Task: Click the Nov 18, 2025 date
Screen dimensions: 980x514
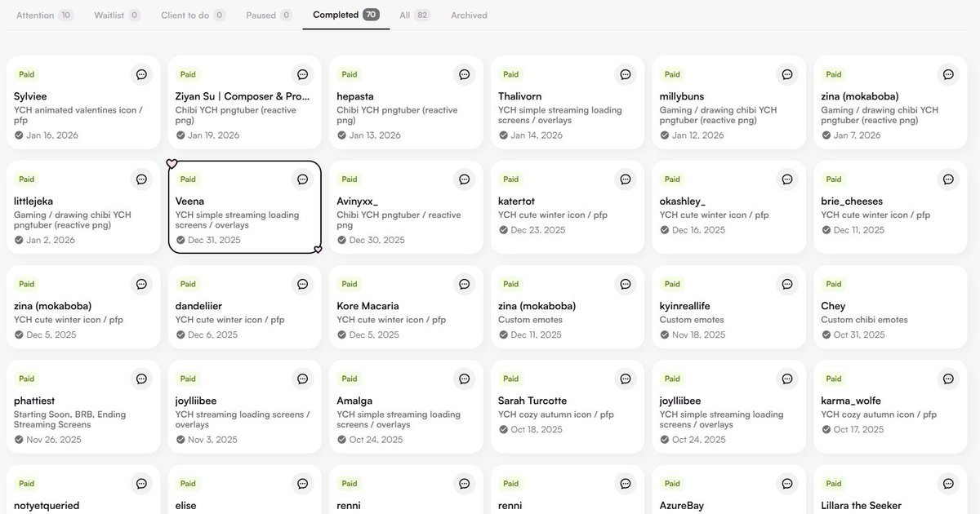Action: (x=700, y=335)
